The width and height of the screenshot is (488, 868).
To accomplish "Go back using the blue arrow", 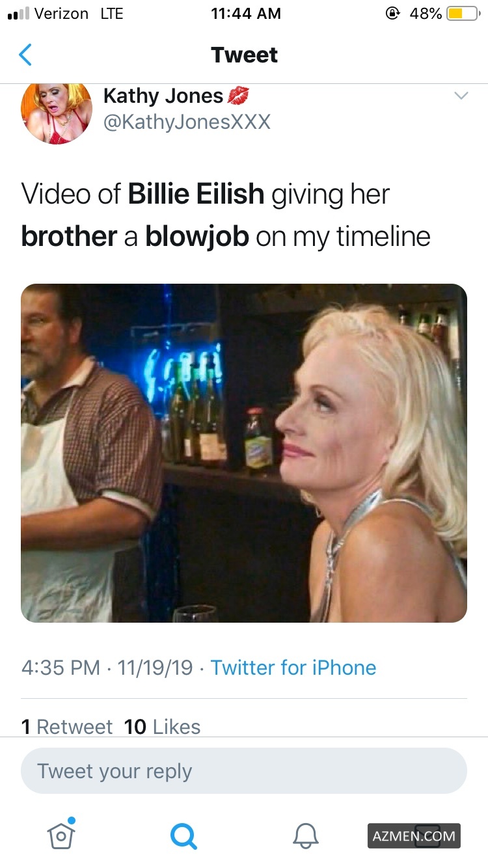I will point(25,55).
